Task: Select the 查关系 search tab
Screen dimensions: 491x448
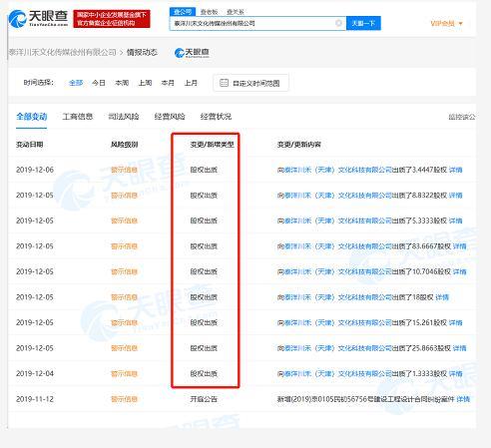Action: pyautogui.click(x=236, y=12)
